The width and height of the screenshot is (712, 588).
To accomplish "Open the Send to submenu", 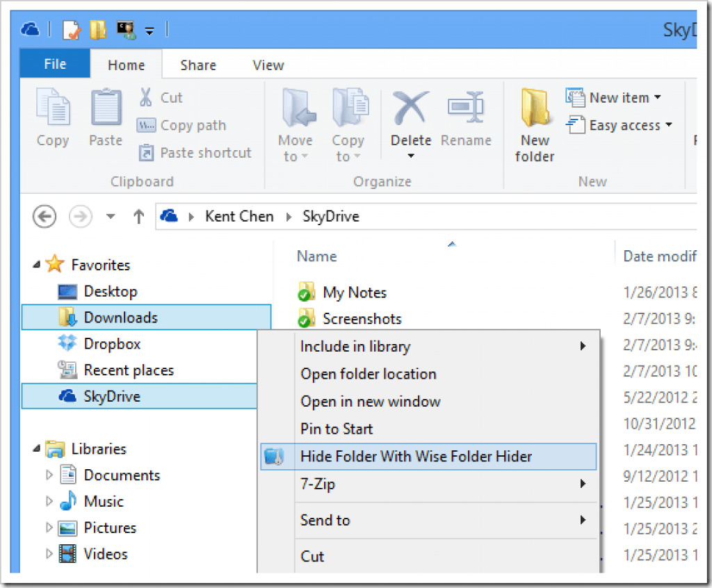I will pos(428,520).
